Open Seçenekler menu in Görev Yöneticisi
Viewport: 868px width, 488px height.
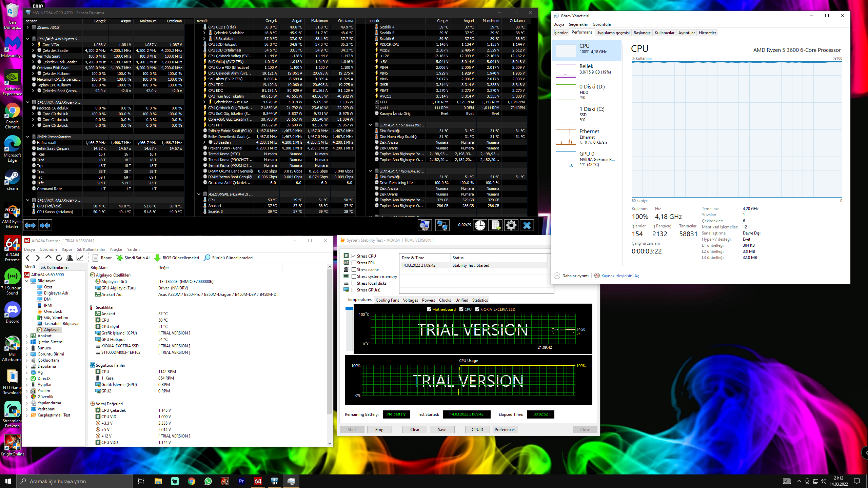click(578, 24)
